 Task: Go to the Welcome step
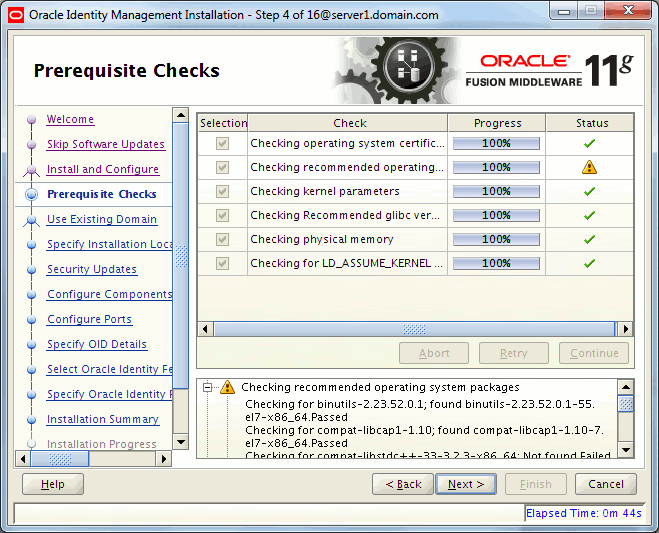(x=70, y=119)
